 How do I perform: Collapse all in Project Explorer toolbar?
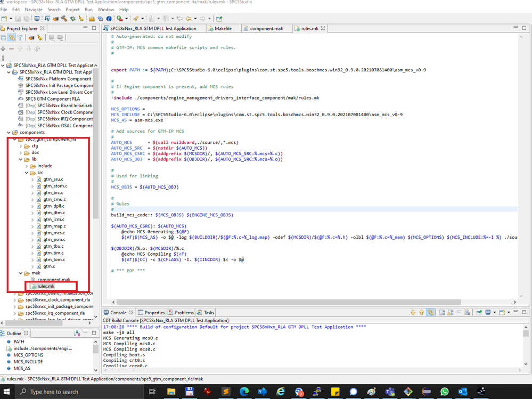[3, 38]
